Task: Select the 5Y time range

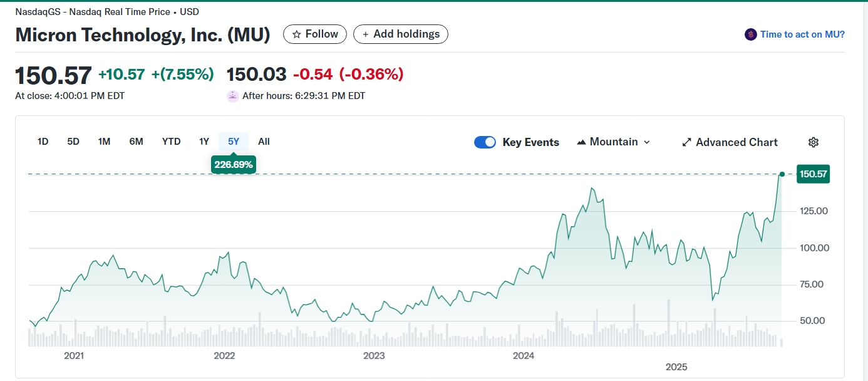Action: (234, 142)
